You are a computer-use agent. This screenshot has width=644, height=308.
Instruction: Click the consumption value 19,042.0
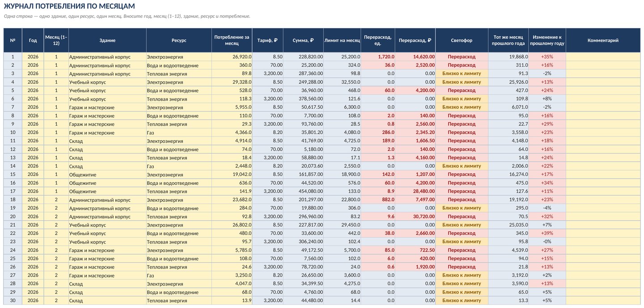pyautogui.click(x=232, y=175)
